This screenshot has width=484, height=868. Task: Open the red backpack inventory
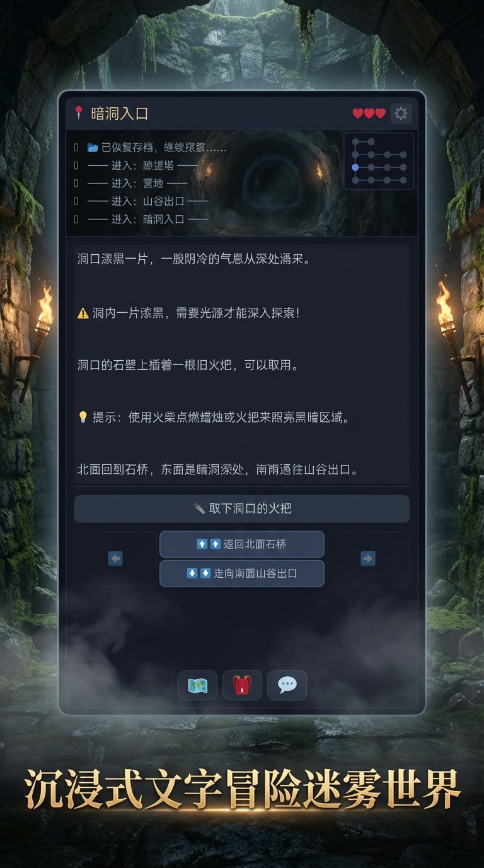(242, 685)
